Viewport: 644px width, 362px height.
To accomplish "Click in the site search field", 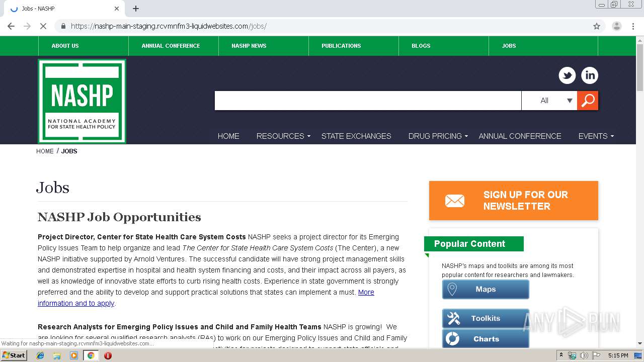I will (368, 101).
